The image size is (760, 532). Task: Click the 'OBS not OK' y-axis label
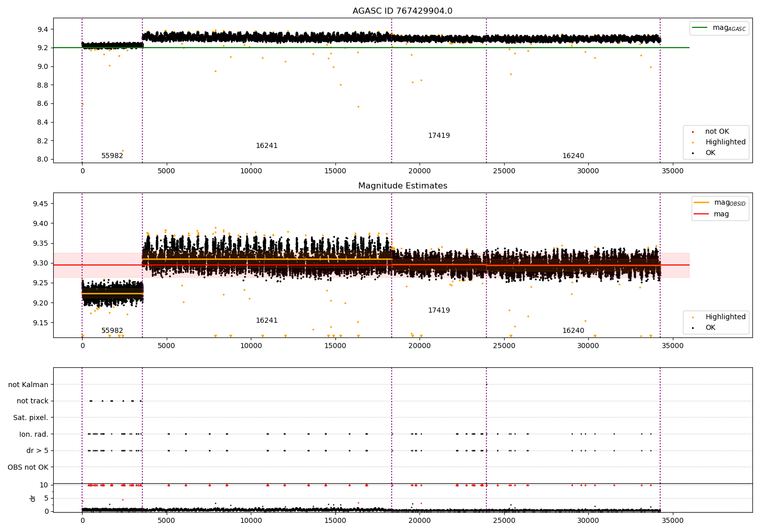click(28, 467)
